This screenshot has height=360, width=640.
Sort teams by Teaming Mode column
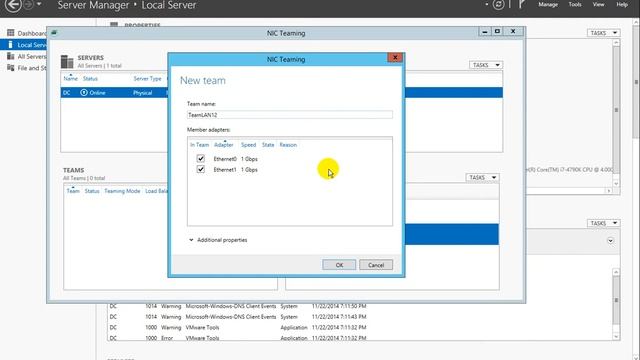point(122,191)
